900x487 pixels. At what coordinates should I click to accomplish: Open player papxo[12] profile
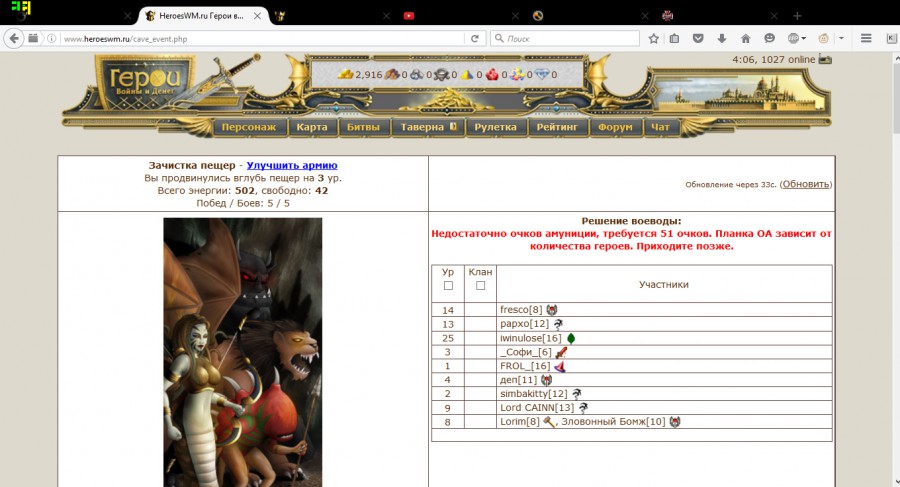point(525,324)
